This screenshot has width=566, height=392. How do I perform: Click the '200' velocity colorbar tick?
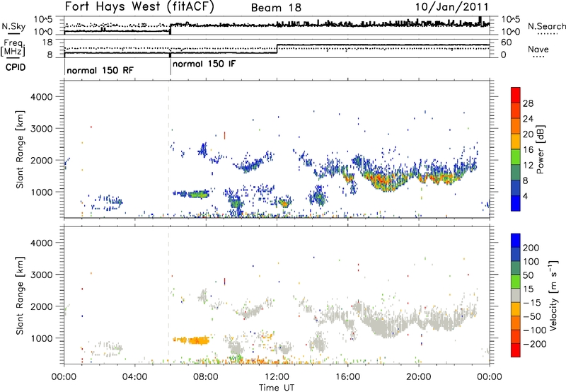pos(531,248)
